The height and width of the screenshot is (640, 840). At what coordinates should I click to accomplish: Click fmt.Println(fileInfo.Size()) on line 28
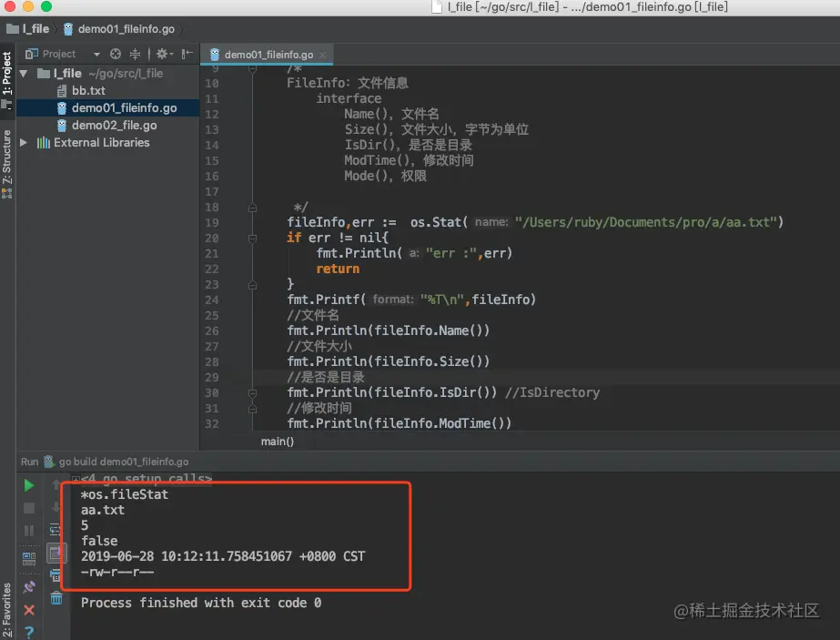(388, 361)
